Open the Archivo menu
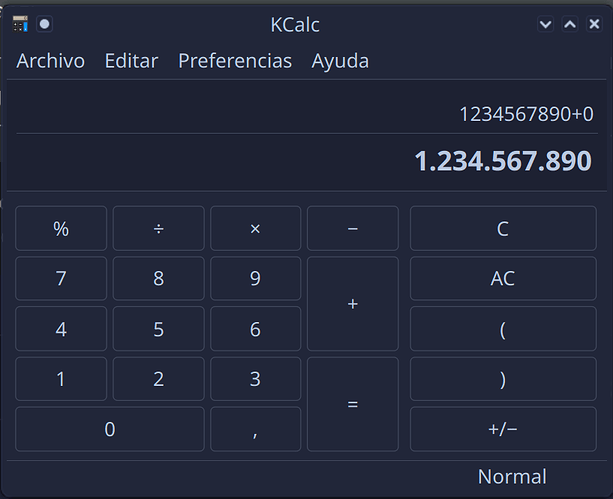Screen dimensions: 613x499 [x=51, y=61]
